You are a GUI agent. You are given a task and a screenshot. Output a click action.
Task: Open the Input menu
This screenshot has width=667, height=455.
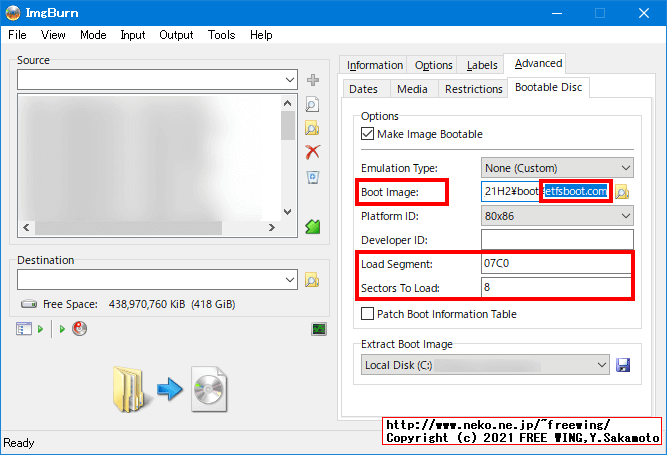pos(133,35)
